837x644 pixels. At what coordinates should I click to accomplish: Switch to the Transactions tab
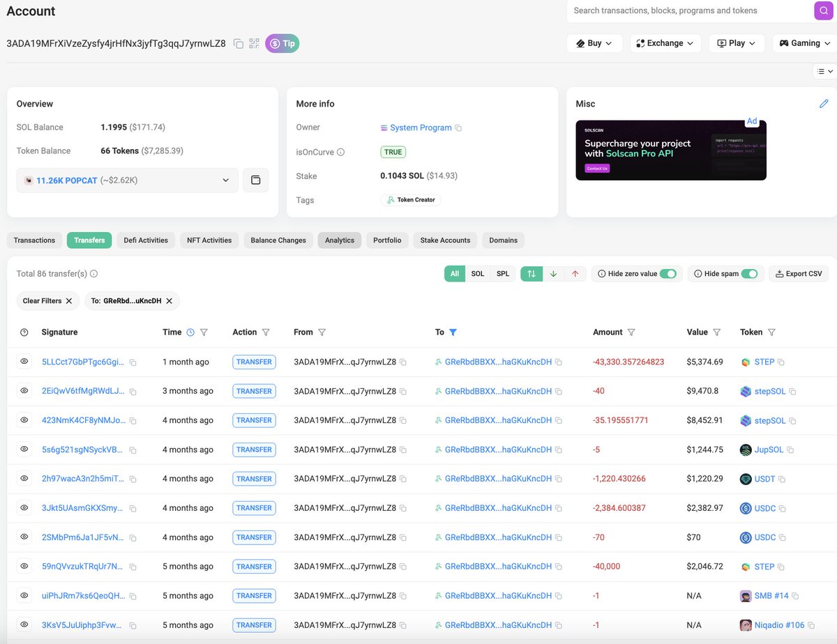pyautogui.click(x=34, y=240)
